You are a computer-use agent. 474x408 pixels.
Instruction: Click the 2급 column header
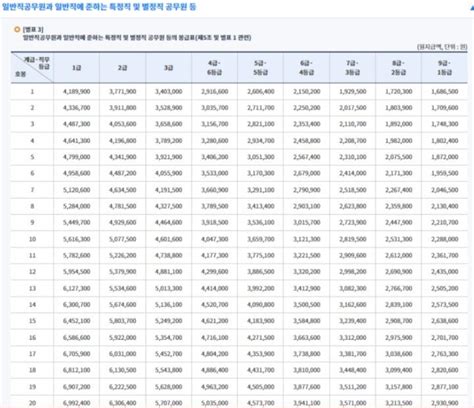pos(122,68)
